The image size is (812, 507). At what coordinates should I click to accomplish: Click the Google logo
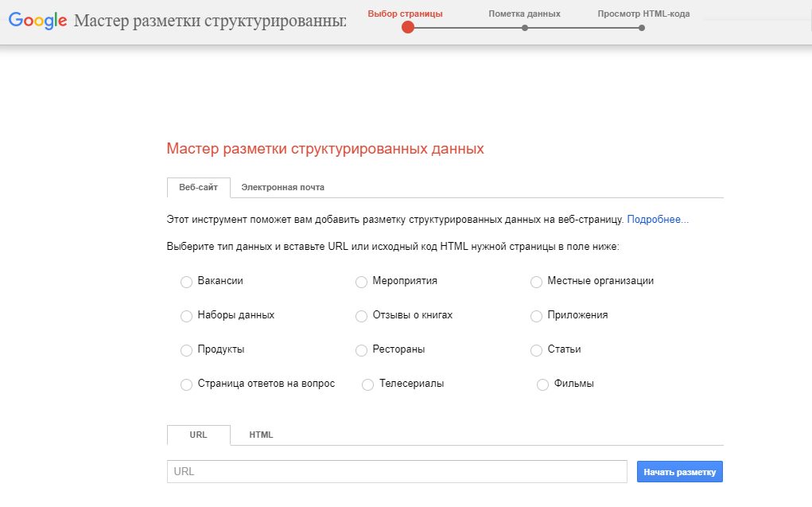37,21
